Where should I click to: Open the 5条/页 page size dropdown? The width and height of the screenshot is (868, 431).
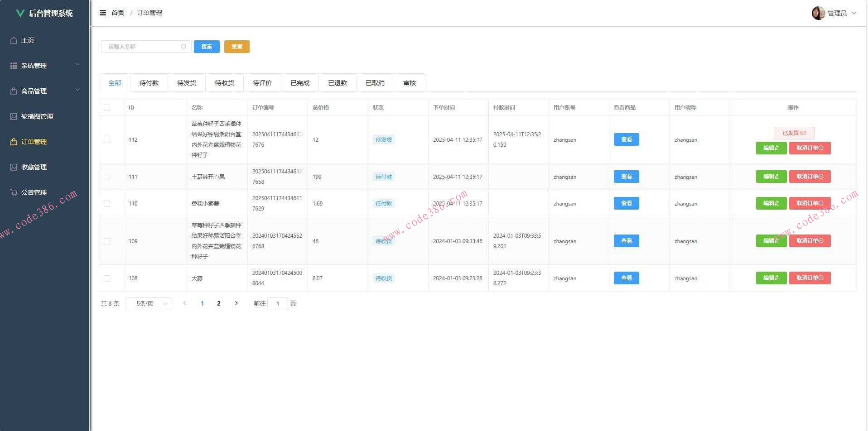[x=149, y=303]
